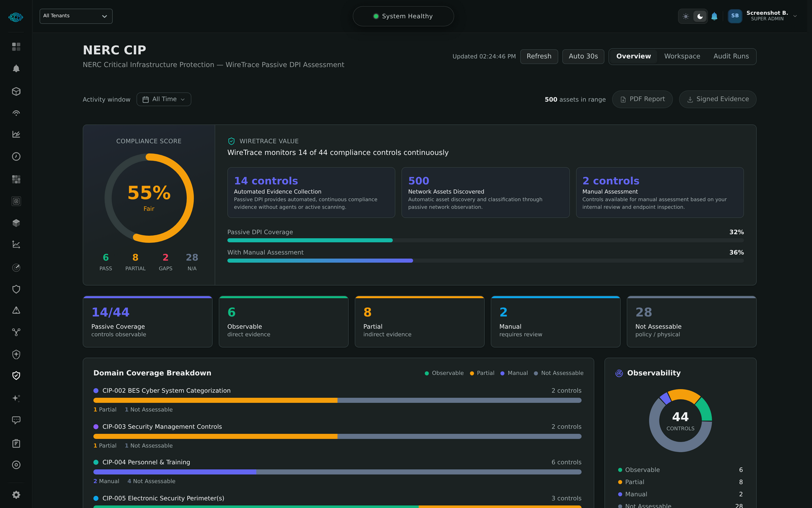This screenshot has width=812, height=508.
Task: Open alerts bell icon in the sidebar
Action: click(x=16, y=69)
